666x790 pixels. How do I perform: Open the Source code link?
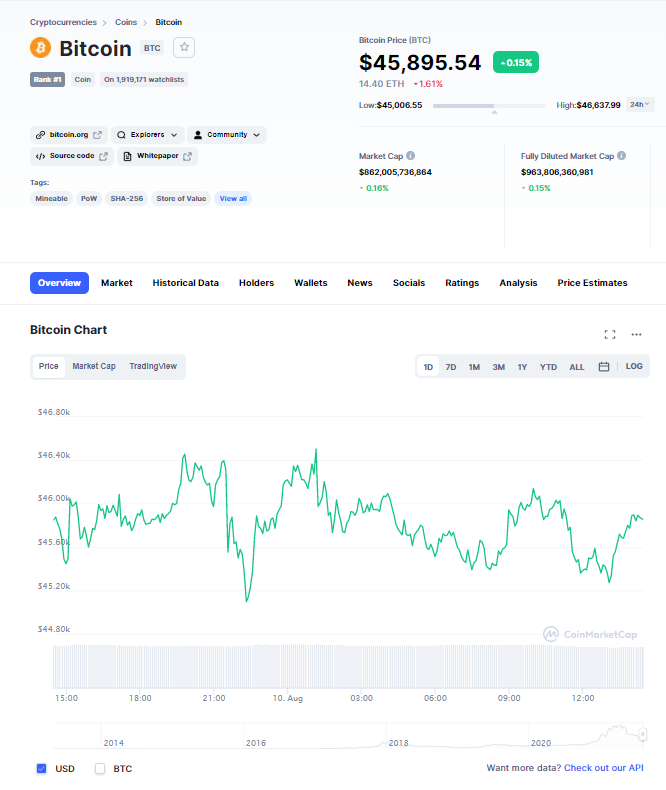click(x=72, y=156)
